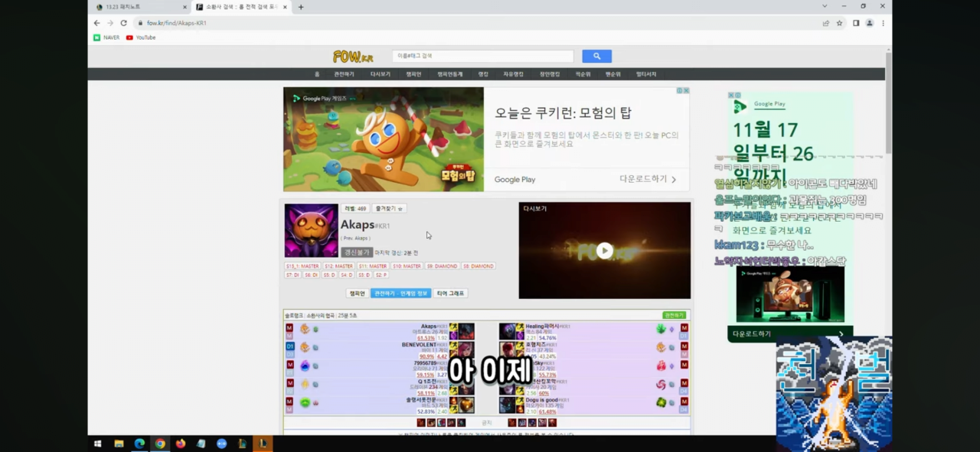
Task: Click the blue magnifier search button
Action: pos(596,57)
